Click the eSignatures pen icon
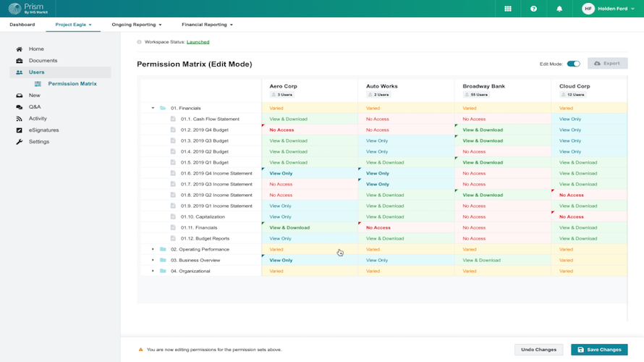Viewport: 644px width, 362px height. coord(20,130)
